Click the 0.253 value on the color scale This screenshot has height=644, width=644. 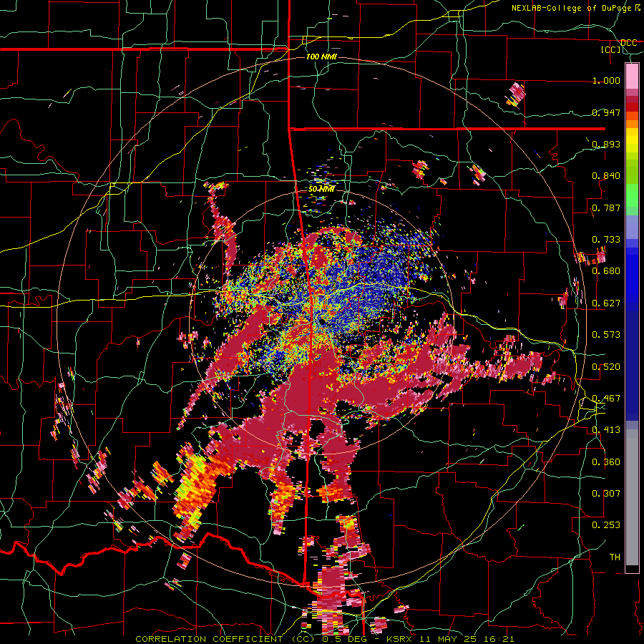(606, 525)
